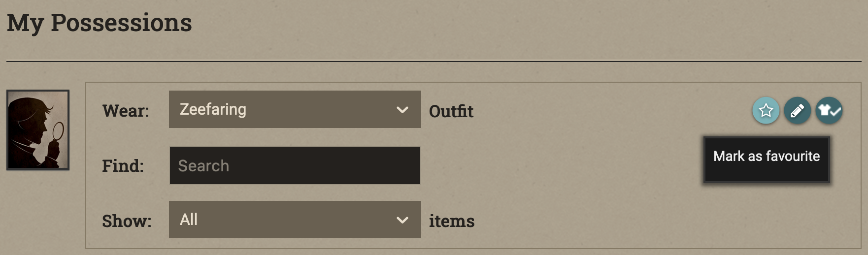Image resolution: width=868 pixels, height=255 pixels.
Task: Click the 'items' text beside the All dropdown
Action: tap(452, 221)
